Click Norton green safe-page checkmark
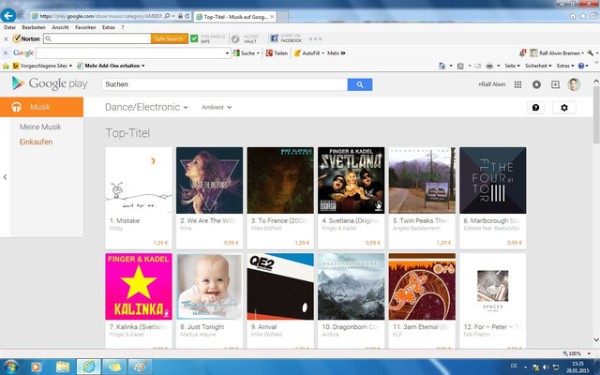Screen dimensions: 600x375 click(194, 39)
